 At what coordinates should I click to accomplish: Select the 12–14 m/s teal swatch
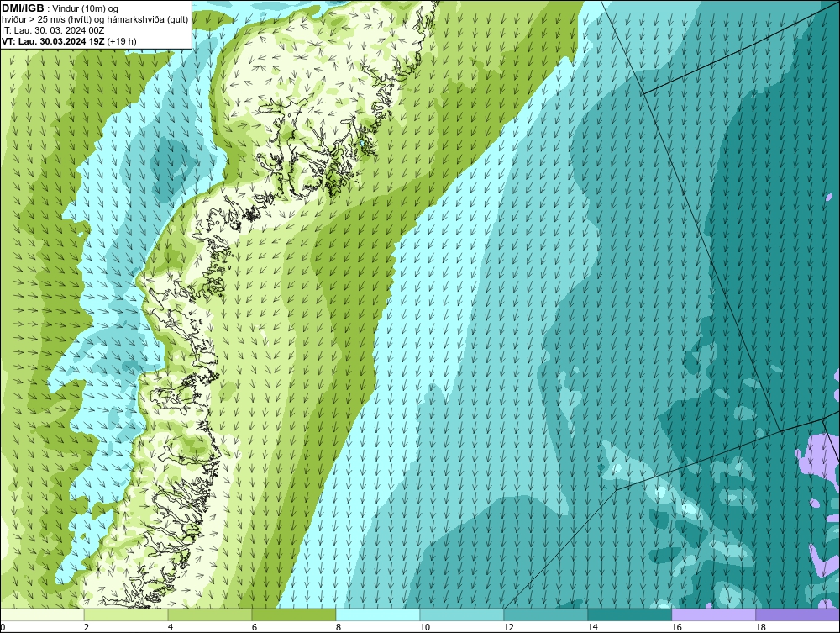click(546, 615)
